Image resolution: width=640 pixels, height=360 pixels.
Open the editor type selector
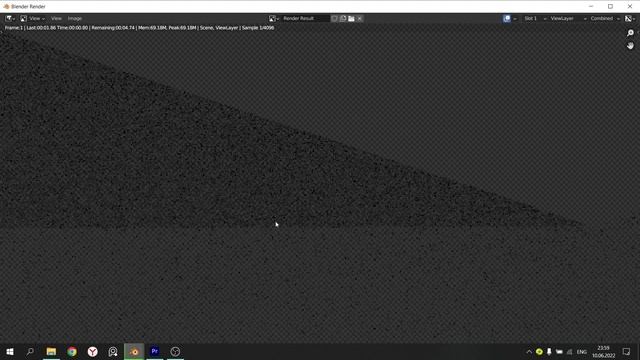[x=10, y=18]
